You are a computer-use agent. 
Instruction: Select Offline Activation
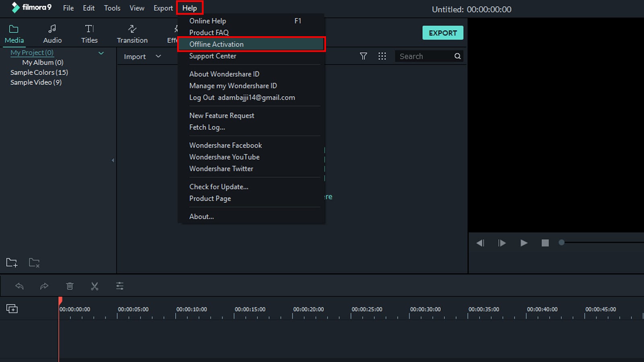click(251, 44)
